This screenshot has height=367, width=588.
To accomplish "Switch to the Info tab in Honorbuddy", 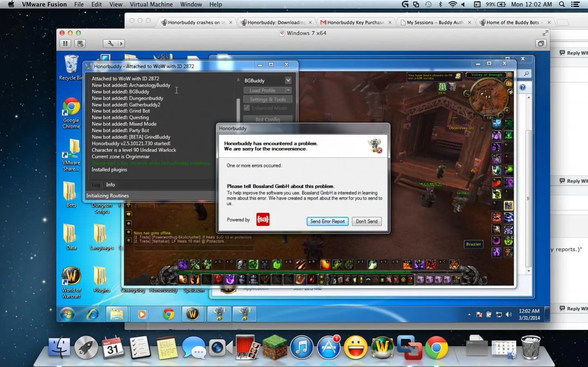I will 110,185.
